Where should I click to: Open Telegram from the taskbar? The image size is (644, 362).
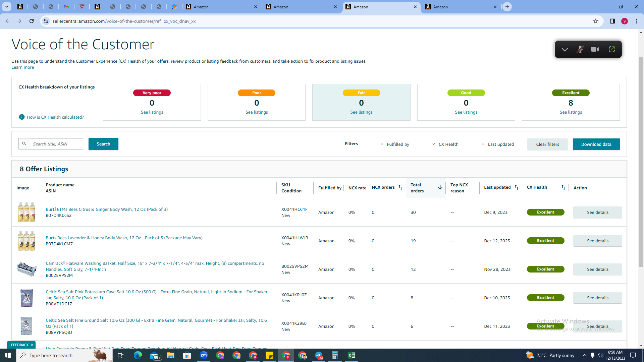click(x=319, y=355)
